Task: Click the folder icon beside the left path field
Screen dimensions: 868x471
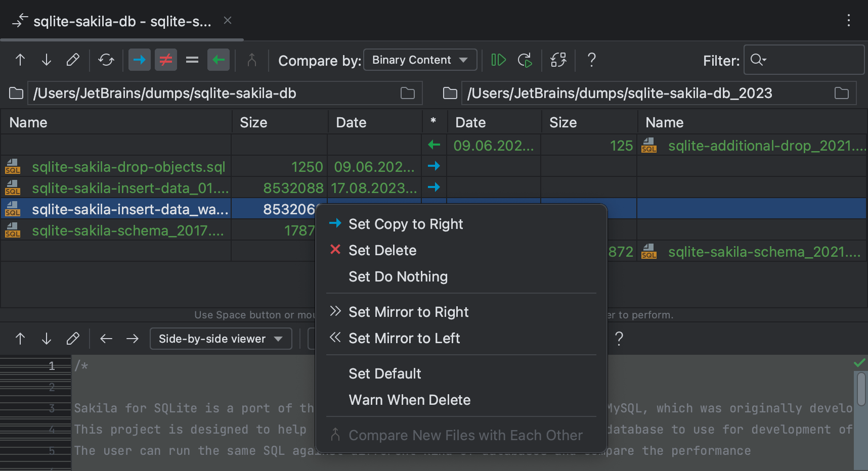Action: click(16, 93)
